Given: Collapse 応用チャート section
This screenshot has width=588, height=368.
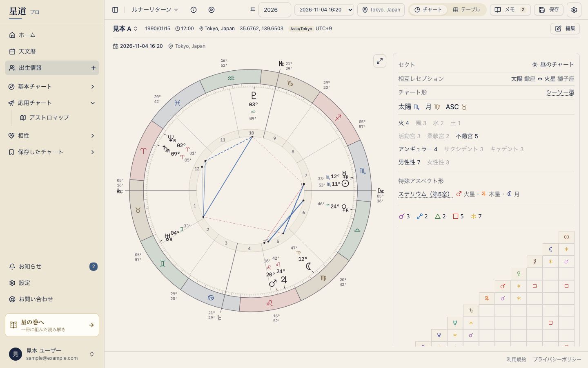Looking at the screenshot, I should click(52, 103).
